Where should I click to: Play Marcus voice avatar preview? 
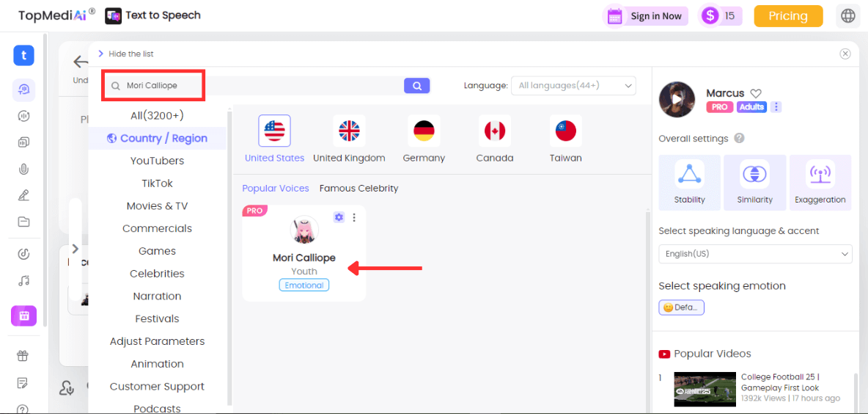(677, 99)
